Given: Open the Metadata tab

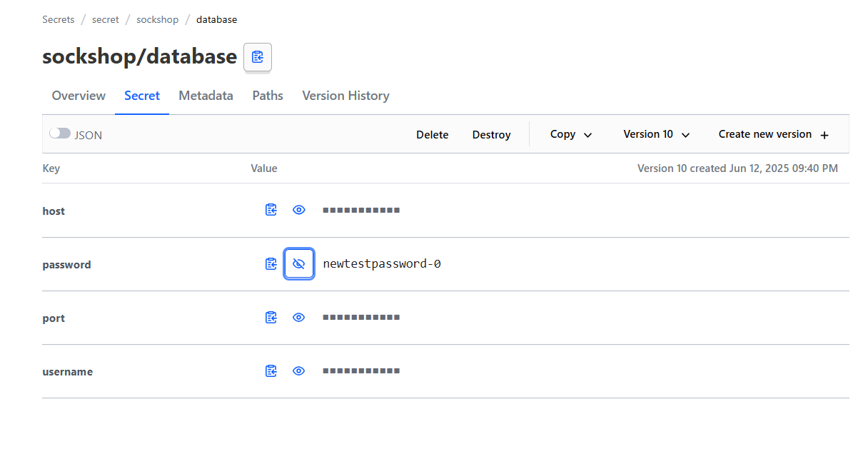Looking at the screenshot, I should pyautogui.click(x=206, y=96).
